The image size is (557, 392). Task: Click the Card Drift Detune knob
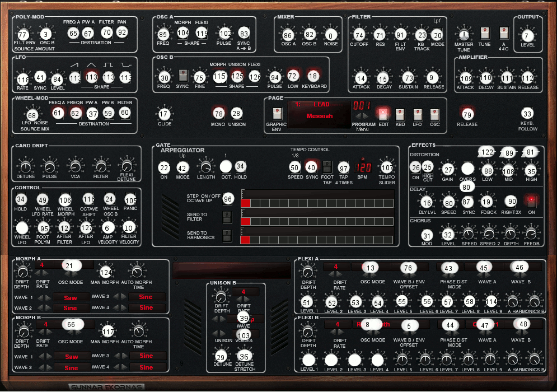(26, 166)
